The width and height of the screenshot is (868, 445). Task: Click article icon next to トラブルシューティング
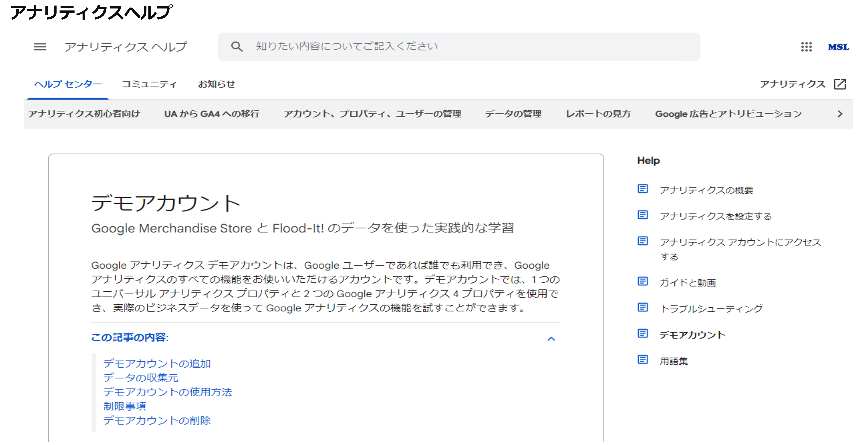(x=643, y=307)
